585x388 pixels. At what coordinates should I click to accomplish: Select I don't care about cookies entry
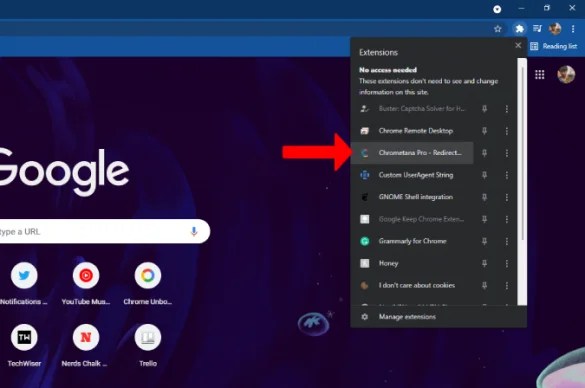(412, 285)
